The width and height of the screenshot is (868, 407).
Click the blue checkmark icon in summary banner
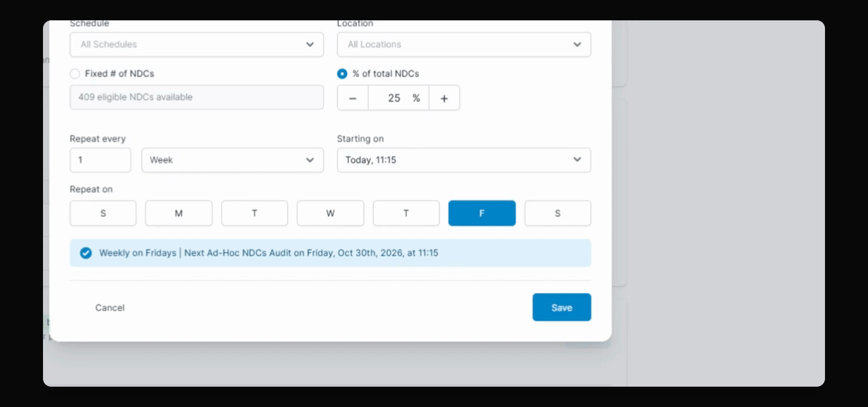click(x=85, y=253)
